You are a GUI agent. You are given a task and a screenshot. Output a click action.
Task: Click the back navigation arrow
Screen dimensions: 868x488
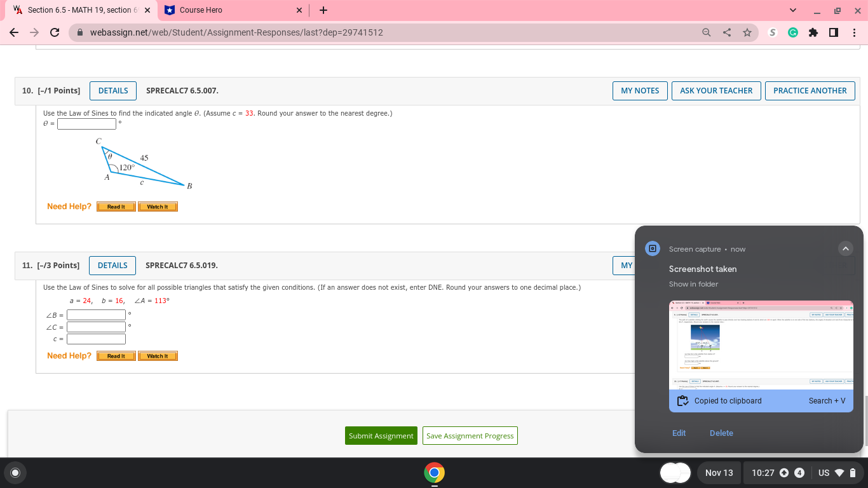pyautogui.click(x=13, y=32)
